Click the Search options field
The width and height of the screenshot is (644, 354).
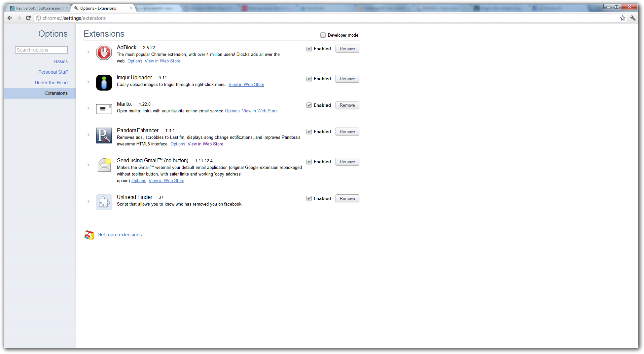coord(41,50)
